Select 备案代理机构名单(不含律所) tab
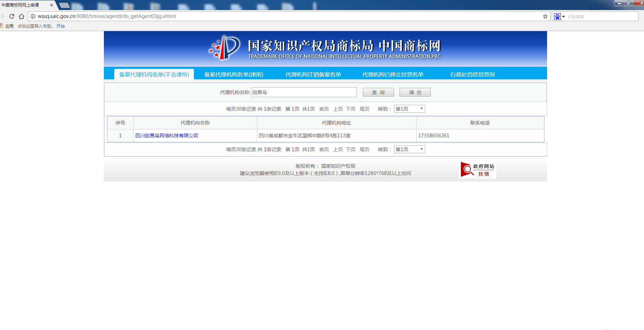The width and height of the screenshot is (644, 330). 154,74
